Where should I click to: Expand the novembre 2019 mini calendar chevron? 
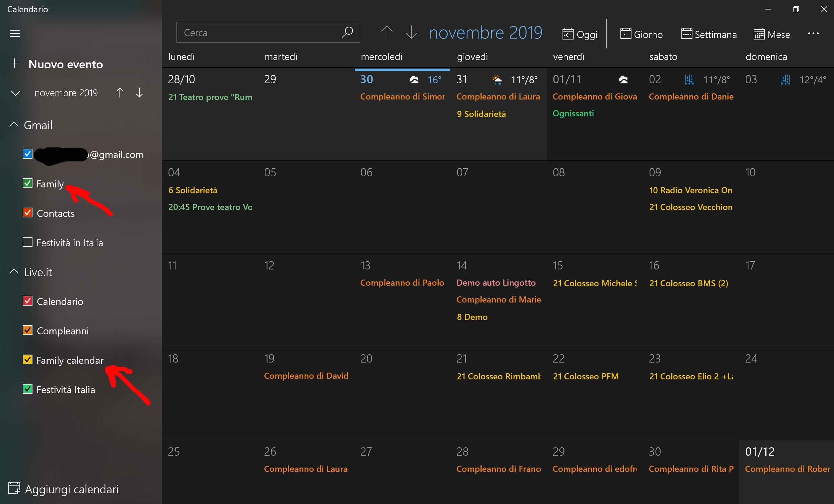[16, 93]
